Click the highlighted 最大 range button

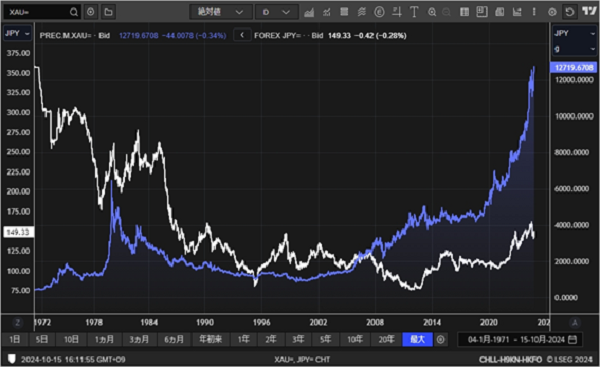point(417,339)
